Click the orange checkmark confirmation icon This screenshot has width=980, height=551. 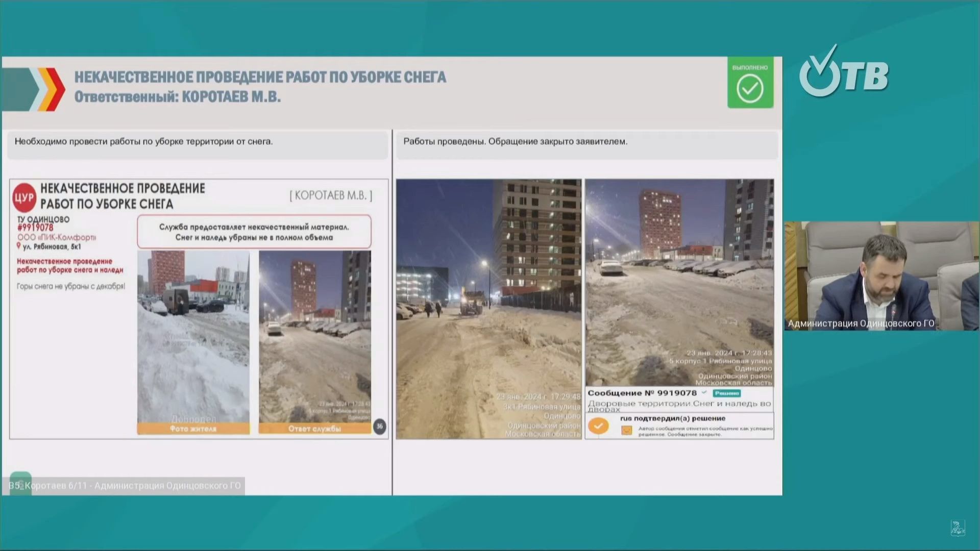coord(598,425)
